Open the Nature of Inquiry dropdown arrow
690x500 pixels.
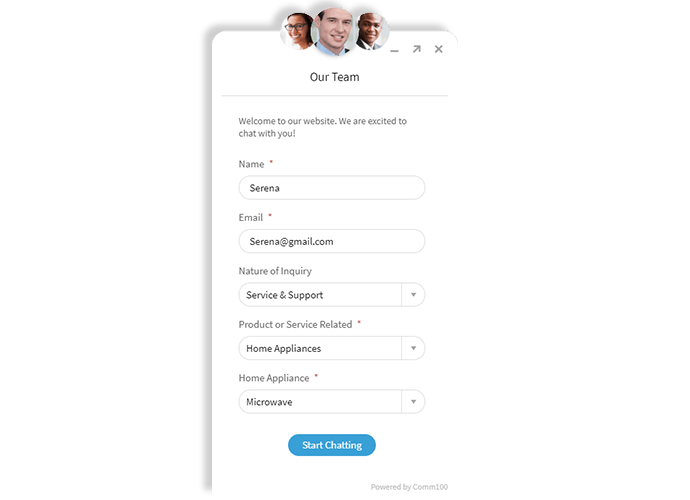pyautogui.click(x=413, y=295)
